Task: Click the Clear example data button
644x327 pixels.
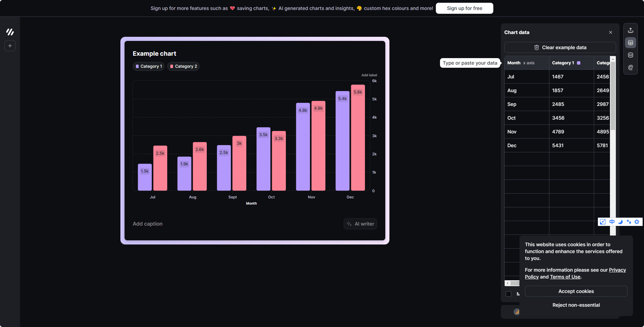Action: [x=560, y=47]
